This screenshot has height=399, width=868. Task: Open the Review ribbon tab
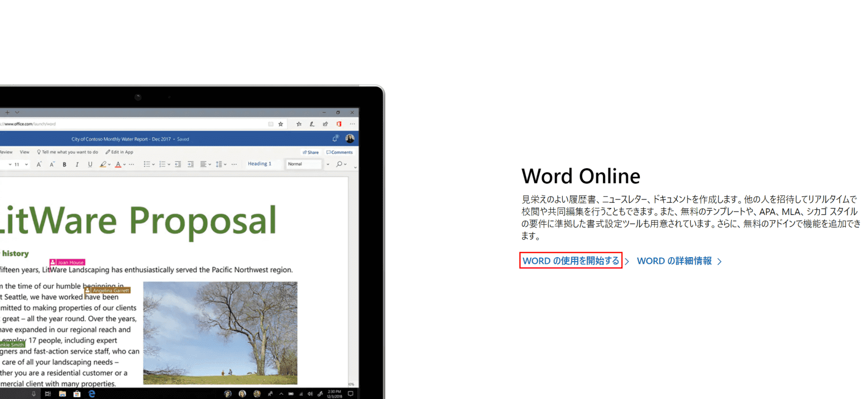pyautogui.click(x=6, y=152)
